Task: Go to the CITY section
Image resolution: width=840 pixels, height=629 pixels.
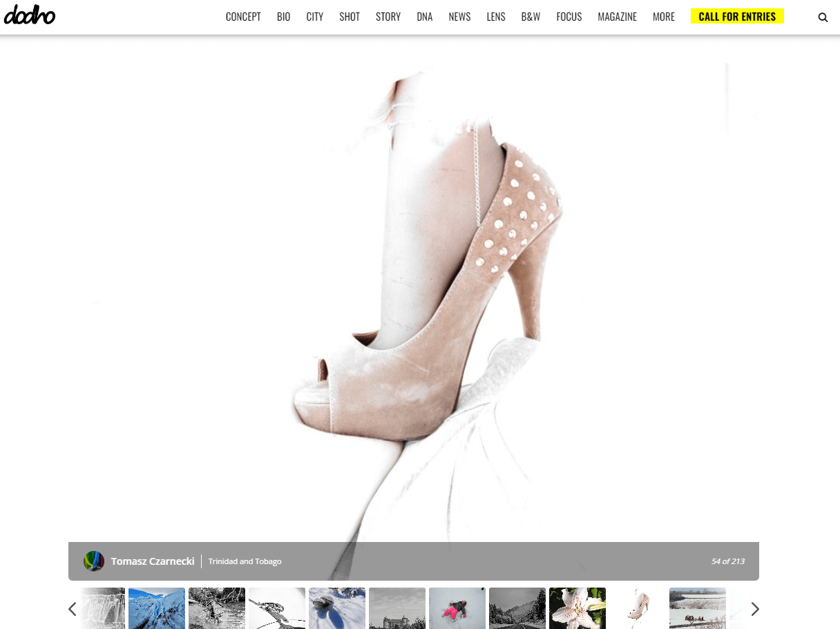Action: (x=315, y=17)
